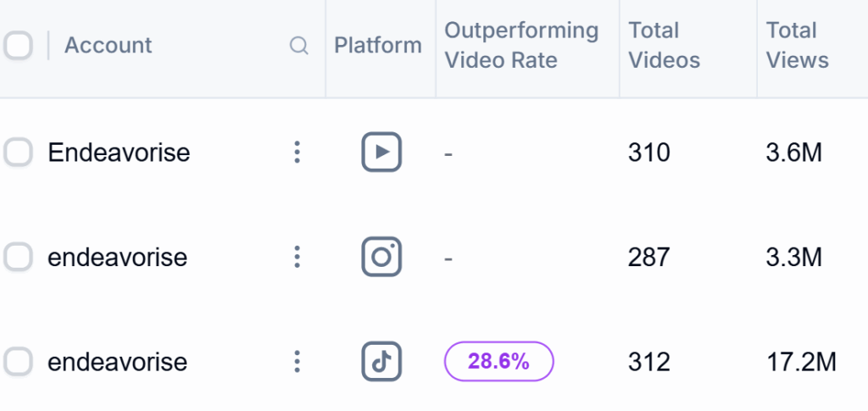868x411 pixels.
Task: Open three-dot menu for the TikTok account row
Action: click(x=297, y=362)
